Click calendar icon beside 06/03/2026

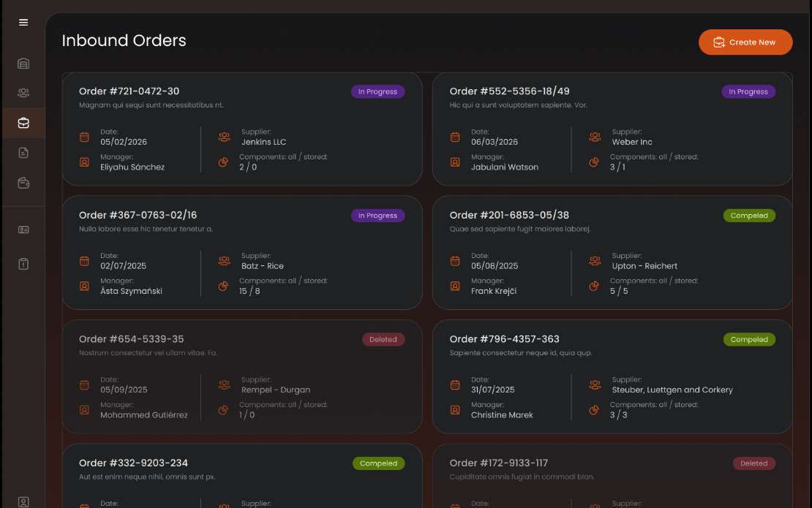(455, 137)
